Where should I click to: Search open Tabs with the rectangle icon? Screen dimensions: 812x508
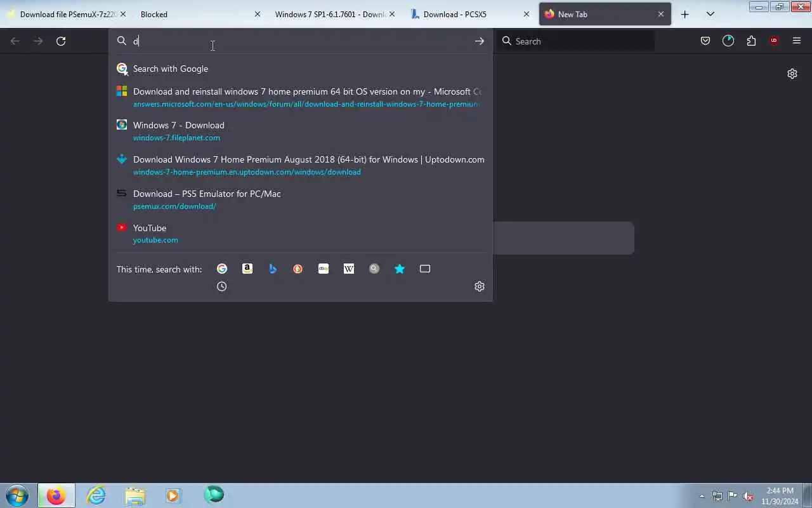click(x=425, y=269)
